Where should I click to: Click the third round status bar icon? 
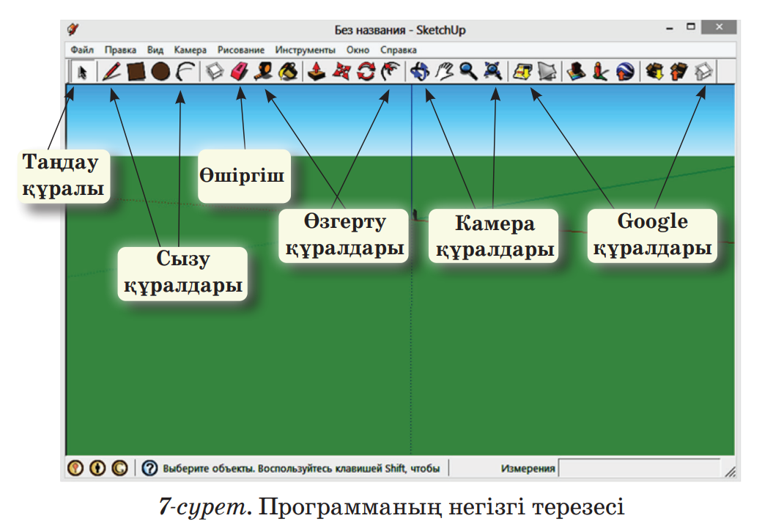119,468
